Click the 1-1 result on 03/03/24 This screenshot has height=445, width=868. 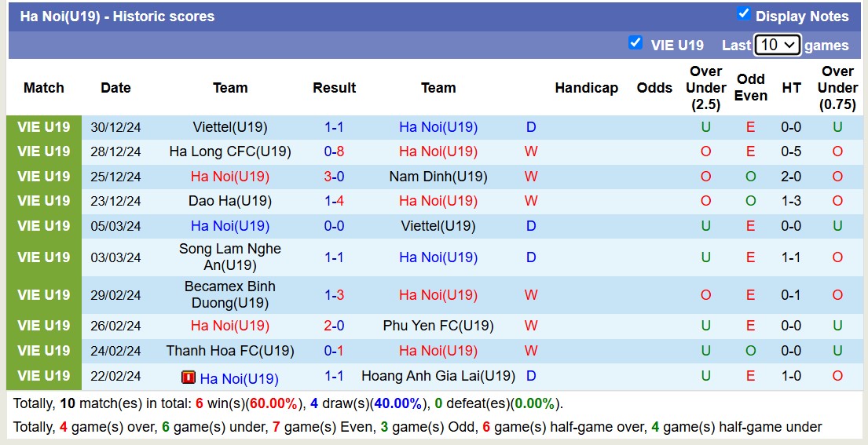[335, 257]
